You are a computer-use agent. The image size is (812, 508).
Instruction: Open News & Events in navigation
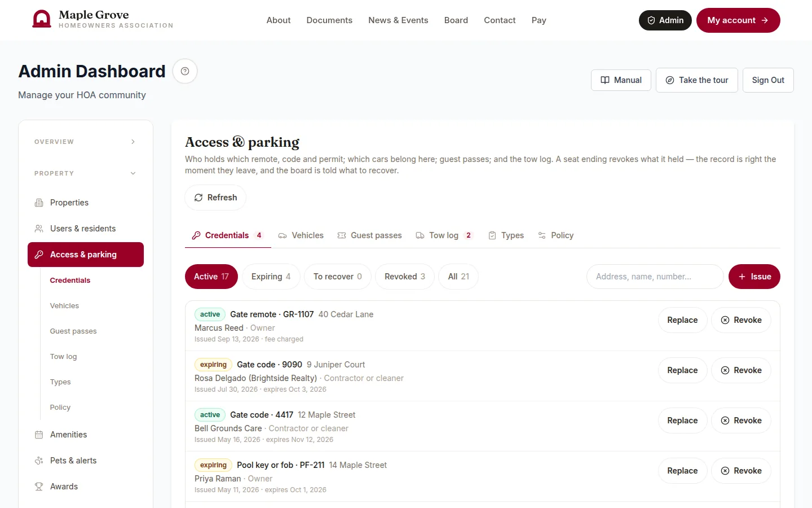pos(398,20)
